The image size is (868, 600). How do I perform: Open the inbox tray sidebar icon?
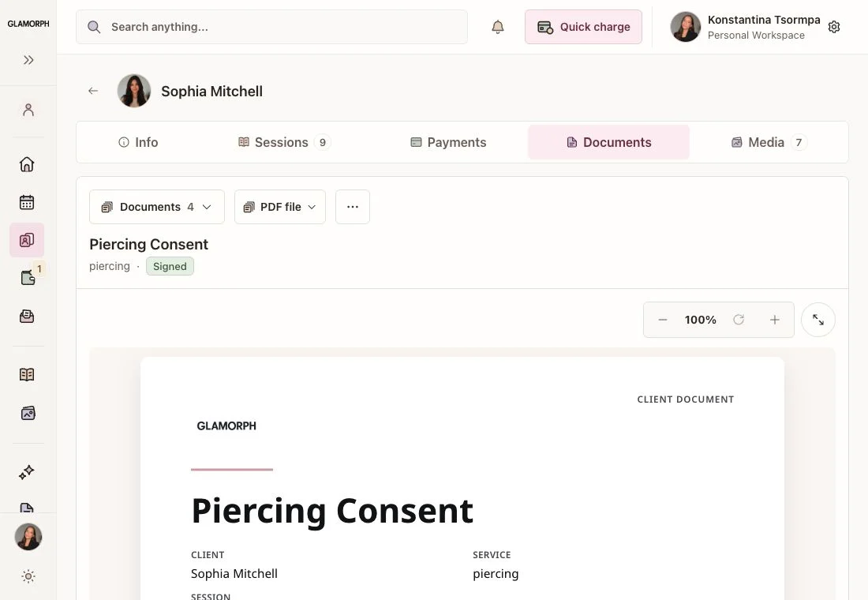27,317
